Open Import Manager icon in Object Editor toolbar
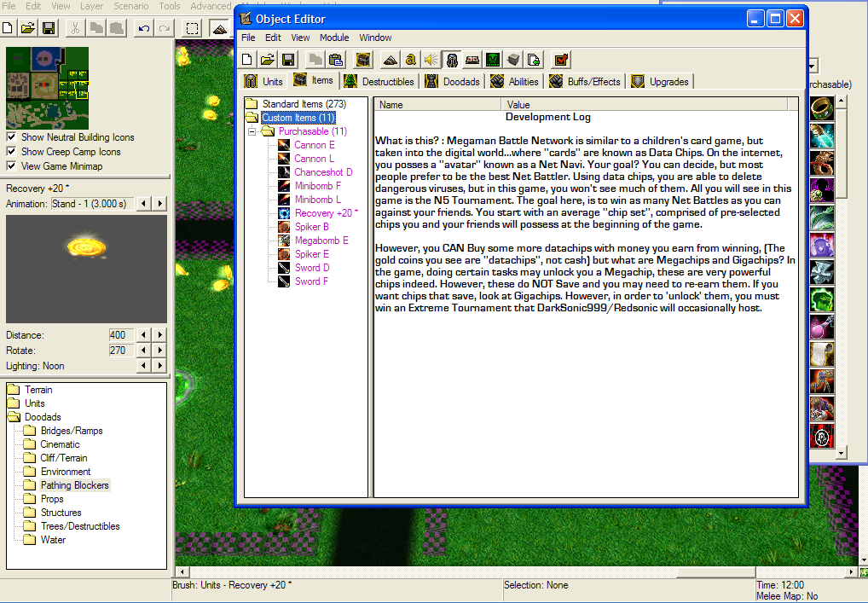Viewport: 868px width, 603px height. click(x=534, y=60)
